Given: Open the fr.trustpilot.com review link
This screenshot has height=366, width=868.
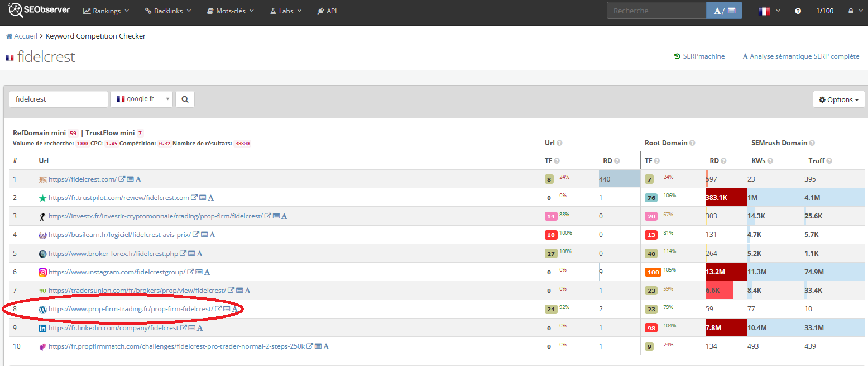Looking at the screenshot, I should pyautogui.click(x=119, y=198).
